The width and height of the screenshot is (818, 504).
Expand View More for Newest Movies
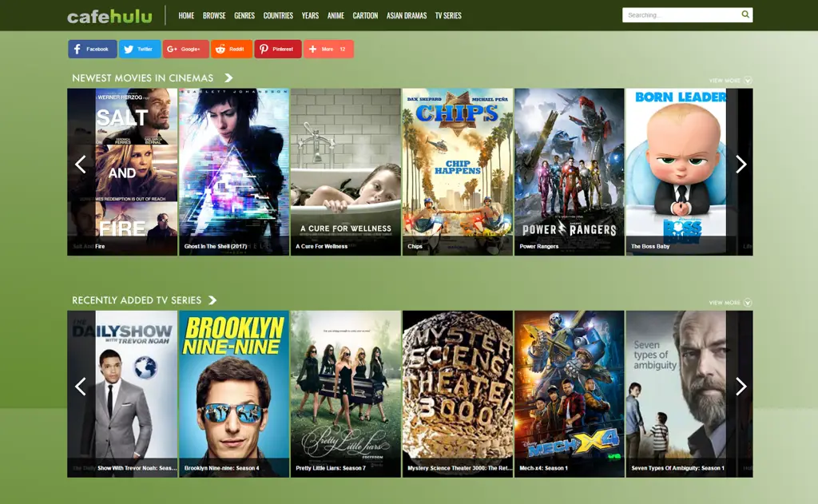(730, 81)
